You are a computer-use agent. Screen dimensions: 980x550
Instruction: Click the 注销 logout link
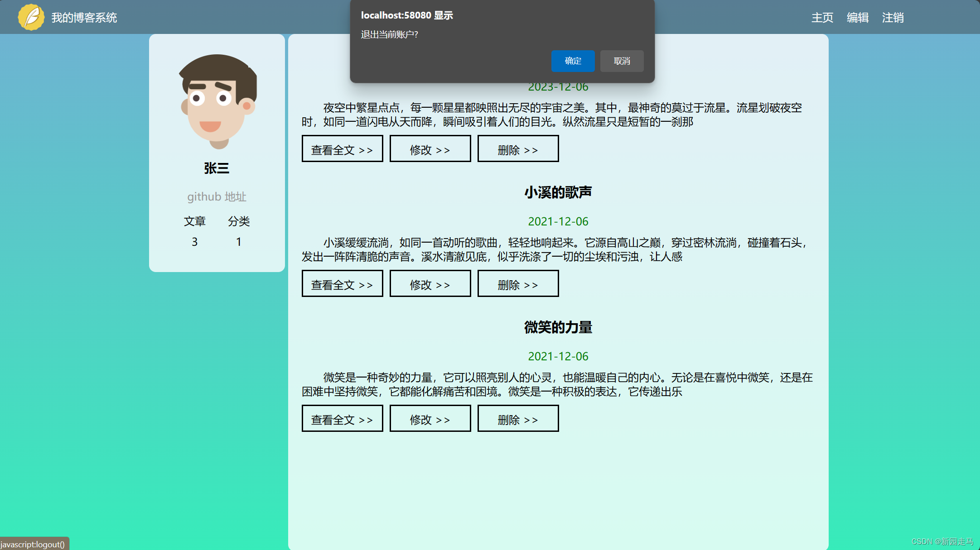pyautogui.click(x=893, y=18)
